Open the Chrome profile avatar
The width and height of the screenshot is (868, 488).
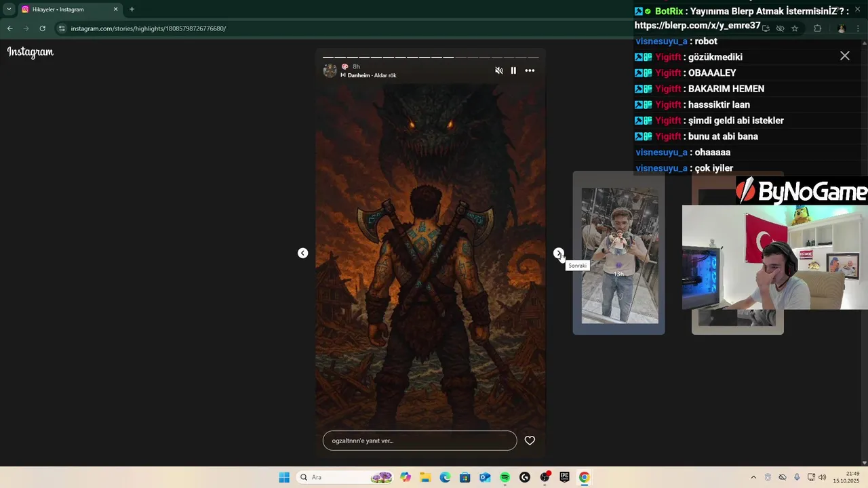tap(842, 28)
